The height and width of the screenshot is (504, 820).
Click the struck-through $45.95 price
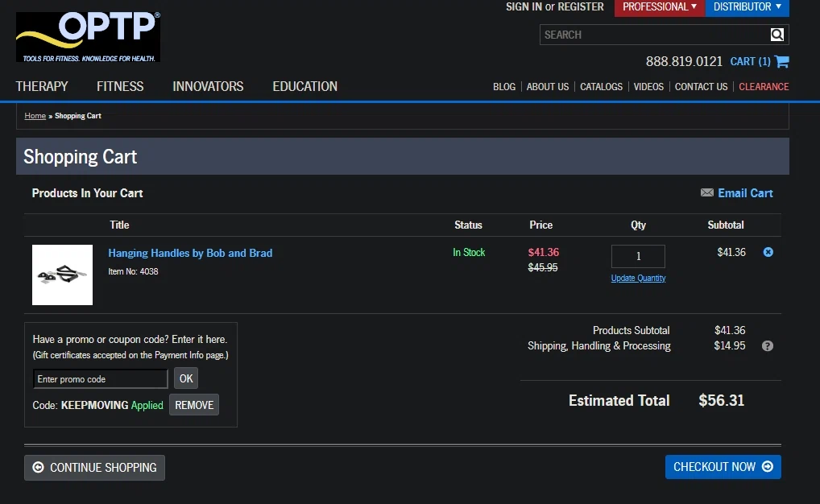pyautogui.click(x=543, y=267)
